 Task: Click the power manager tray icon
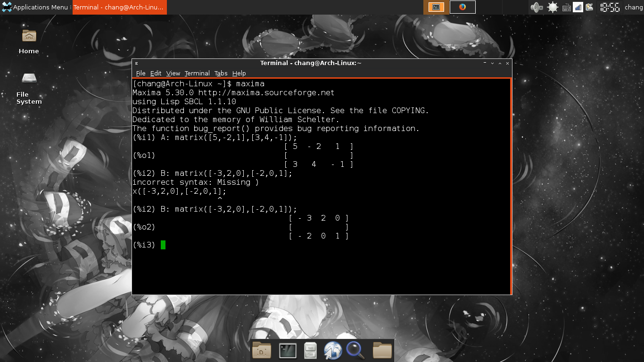[x=589, y=7]
